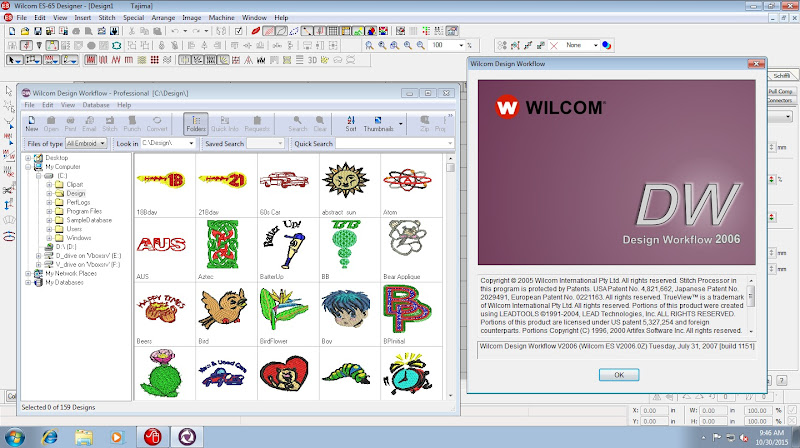This screenshot has width=800, height=448.
Task: Open Windows Media Player from taskbar
Action: 117,437
